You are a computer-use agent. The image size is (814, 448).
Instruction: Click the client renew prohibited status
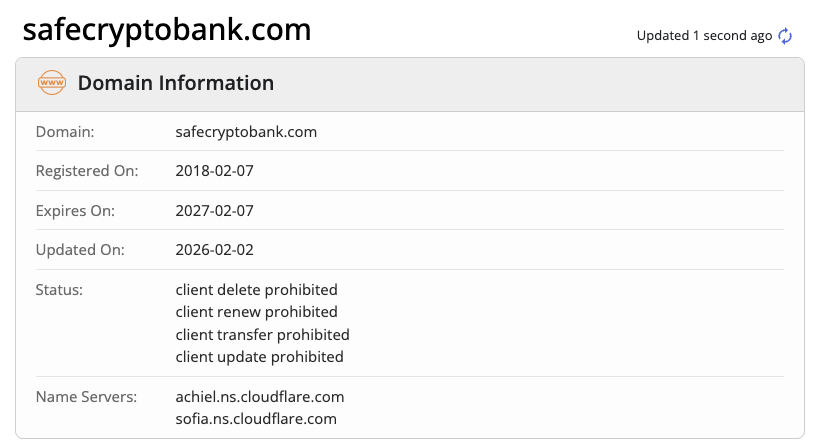click(x=256, y=312)
